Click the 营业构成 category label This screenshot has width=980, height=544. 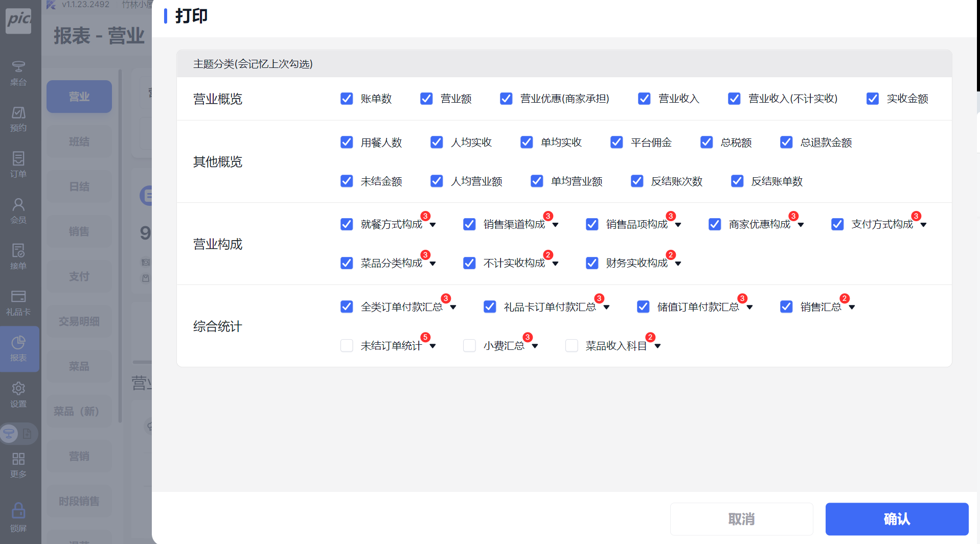pos(218,244)
